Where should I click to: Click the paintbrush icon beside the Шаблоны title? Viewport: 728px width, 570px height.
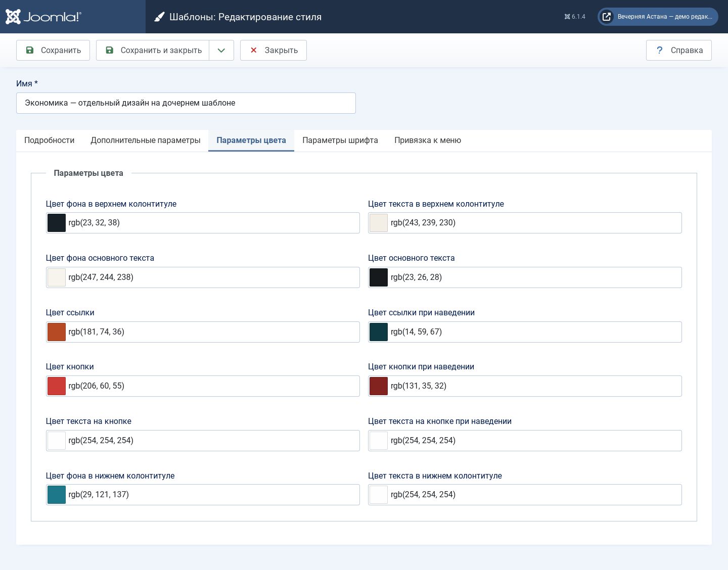(159, 17)
